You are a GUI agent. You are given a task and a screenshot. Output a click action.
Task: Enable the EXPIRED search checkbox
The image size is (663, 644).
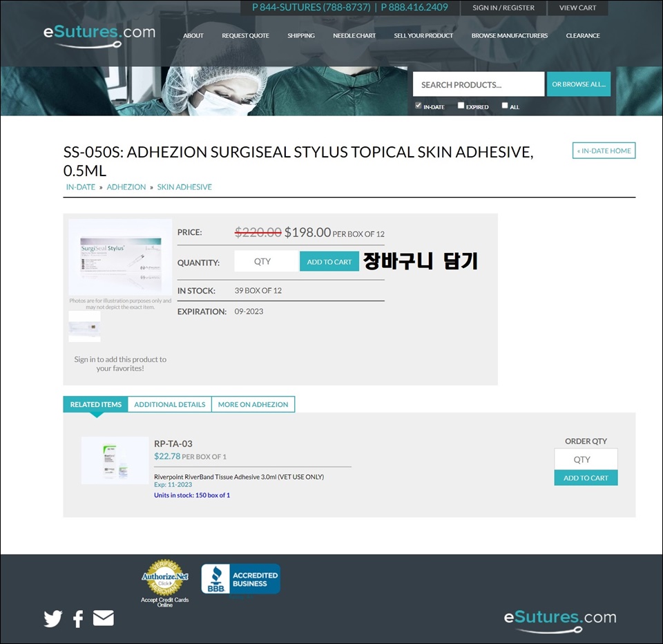pos(461,105)
